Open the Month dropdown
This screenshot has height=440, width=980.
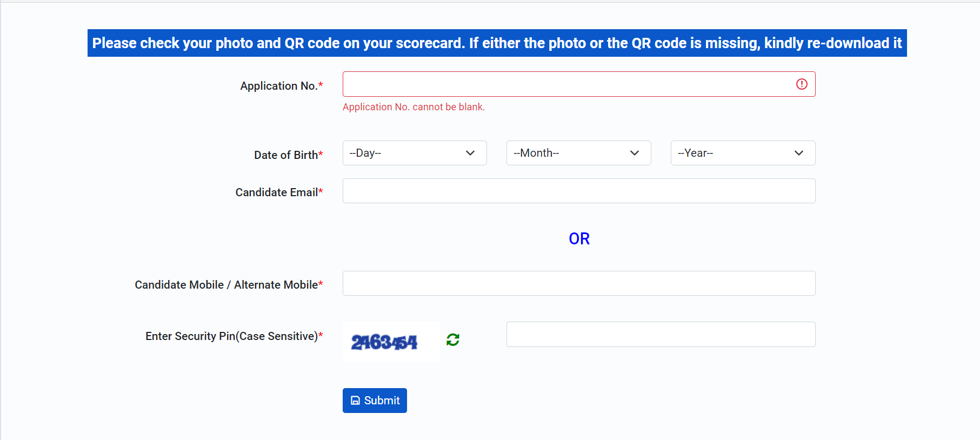578,153
